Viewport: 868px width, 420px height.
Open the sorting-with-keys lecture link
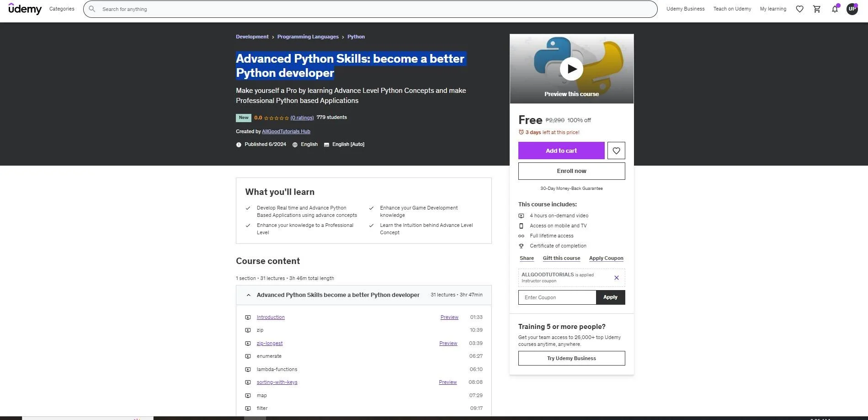(277, 382)
